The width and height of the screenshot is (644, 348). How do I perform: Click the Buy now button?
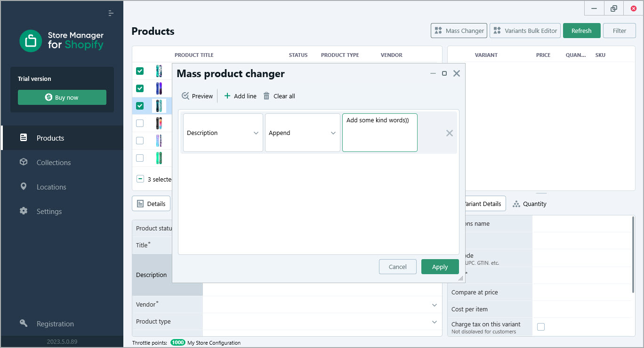(62, 97)
